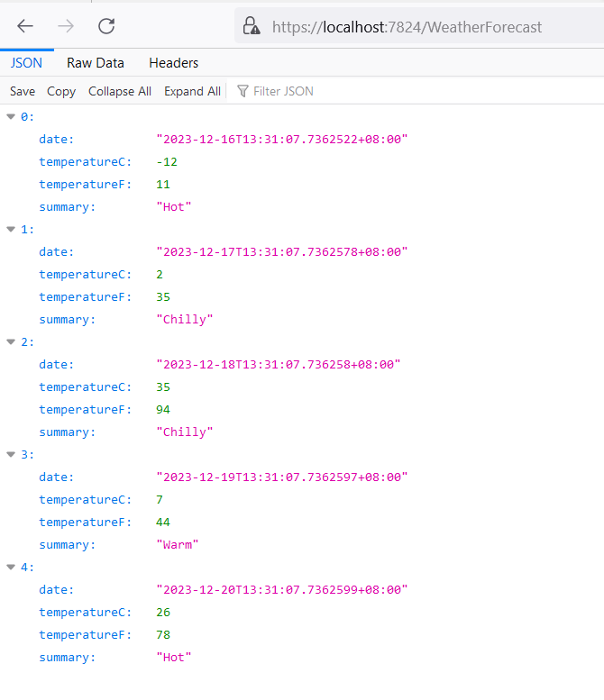Select date value 2023-12-19 in item 3

282,477
